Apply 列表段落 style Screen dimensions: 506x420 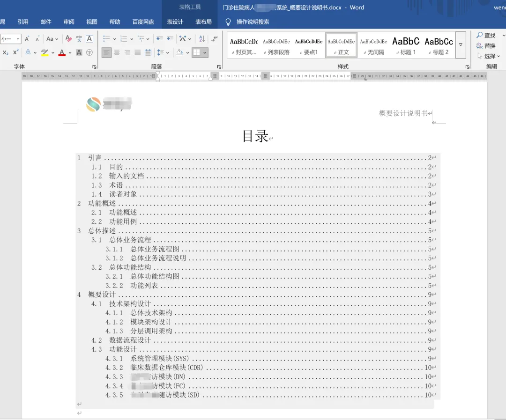point(276,45)
